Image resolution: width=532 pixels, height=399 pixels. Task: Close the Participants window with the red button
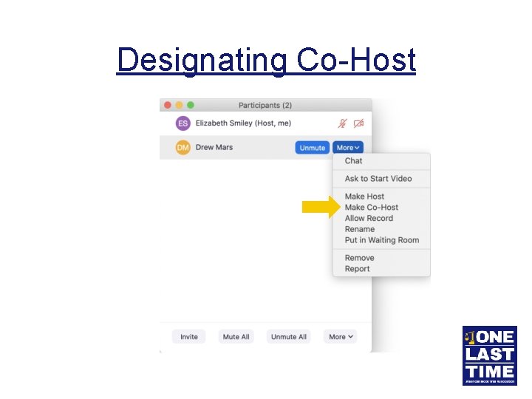click(168, 105)
